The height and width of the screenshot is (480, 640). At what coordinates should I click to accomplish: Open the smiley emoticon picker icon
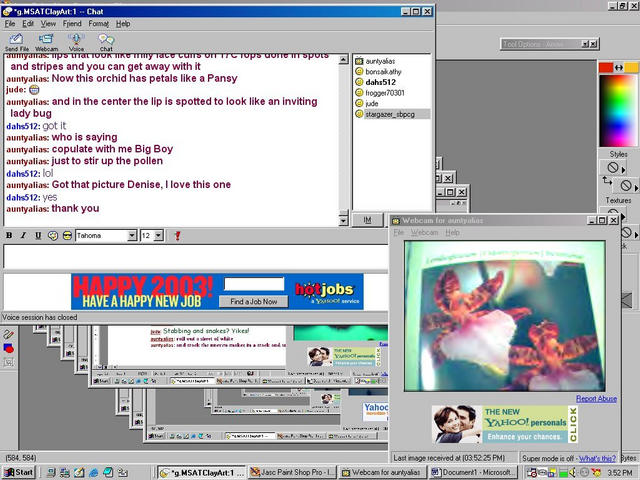pos(53,236)
